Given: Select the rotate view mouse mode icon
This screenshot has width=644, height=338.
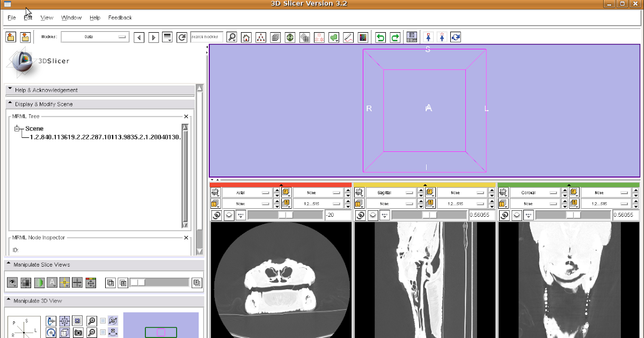Looking at the screenshot, I should 456,37.
